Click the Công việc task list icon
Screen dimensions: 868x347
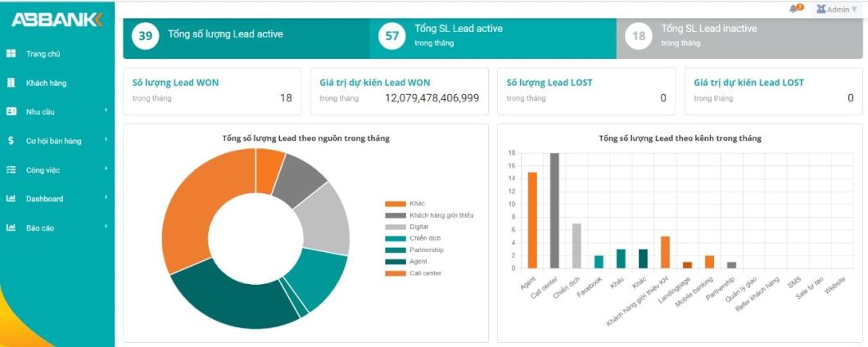click(x=11, y=170)
